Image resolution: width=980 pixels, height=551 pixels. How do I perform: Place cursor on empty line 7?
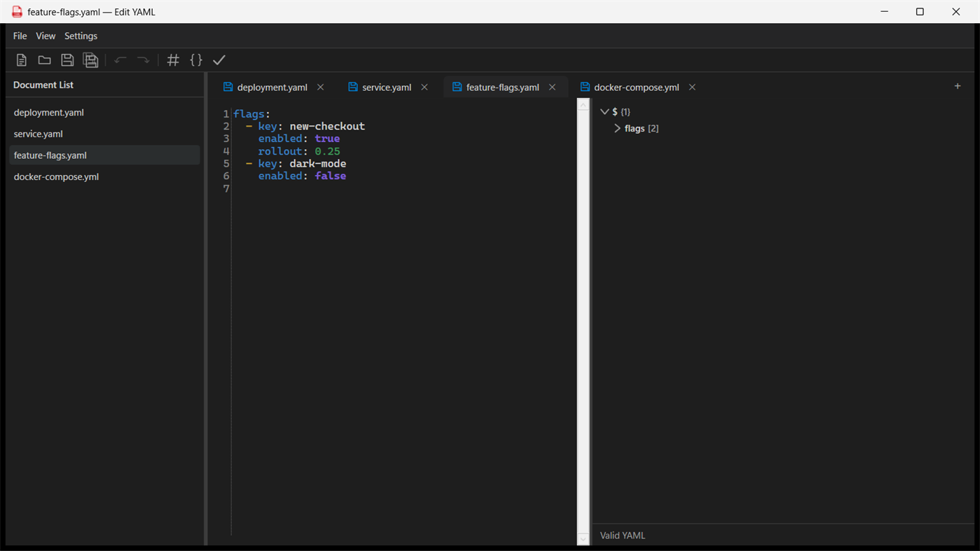[x=403, y=189]
